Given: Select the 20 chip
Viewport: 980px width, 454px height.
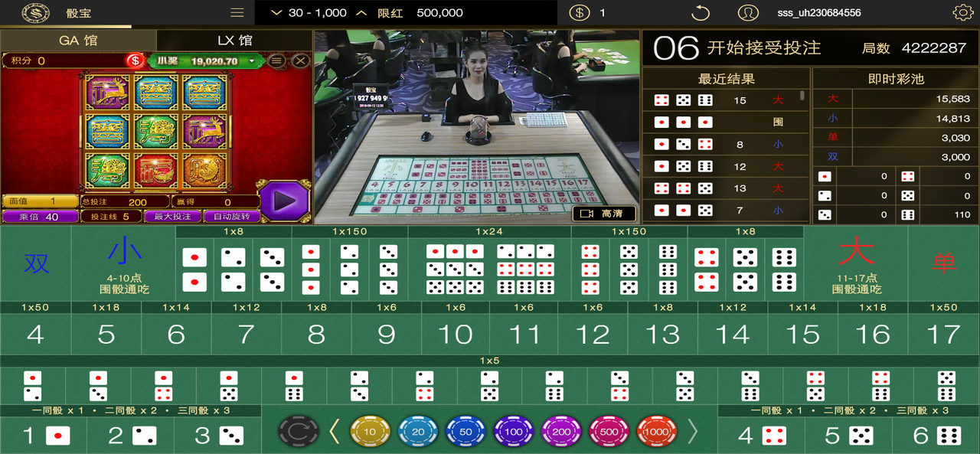Looking at the screenshot, I should point(418,431).
